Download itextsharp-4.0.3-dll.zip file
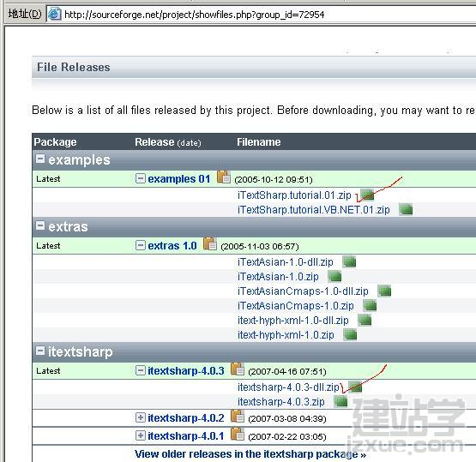 tap(288, 387)
